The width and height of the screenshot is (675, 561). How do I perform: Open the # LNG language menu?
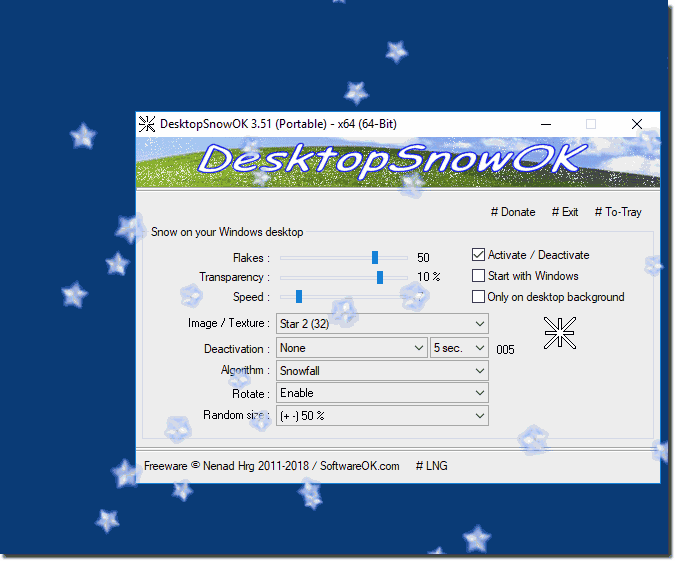coord(432,466)
